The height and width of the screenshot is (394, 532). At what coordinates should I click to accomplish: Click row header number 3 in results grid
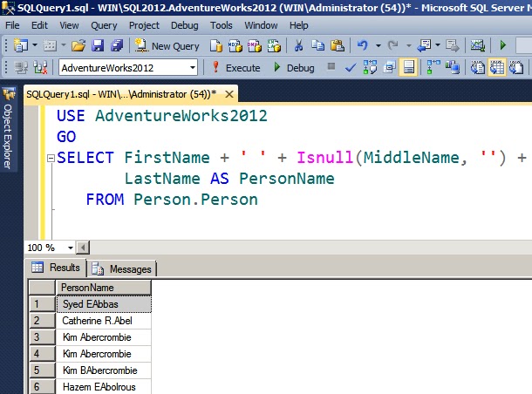pyautogui.click(x=42, y=337)
